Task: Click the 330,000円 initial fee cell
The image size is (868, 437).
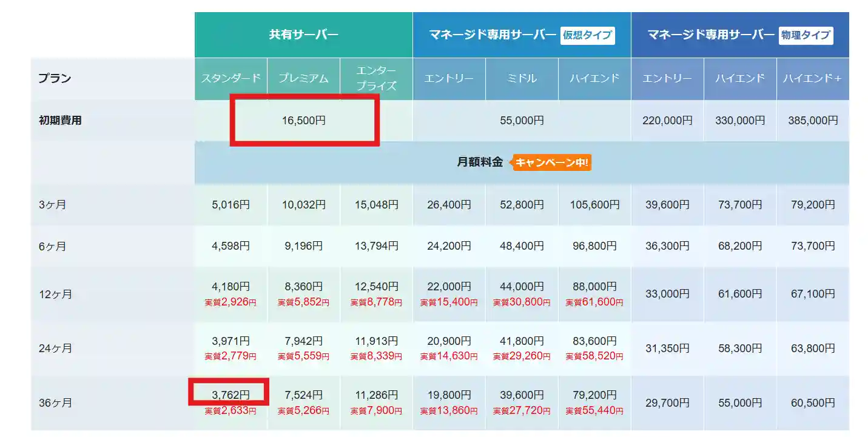Action: 740,121
